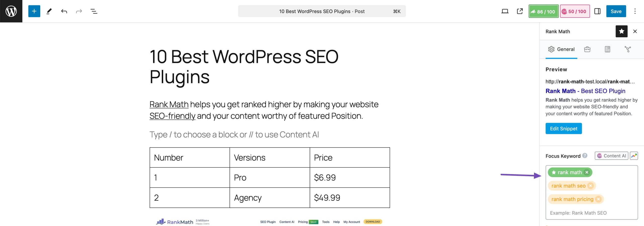Remove the rank math seo keyword
Screen dimensions: 644x226
tap(590, 186)
